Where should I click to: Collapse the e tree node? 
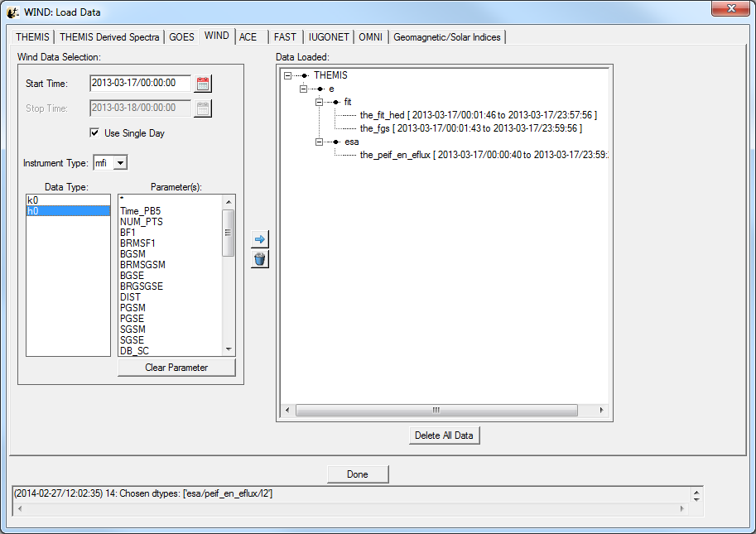pyautogui.click(x=303, y=89)
